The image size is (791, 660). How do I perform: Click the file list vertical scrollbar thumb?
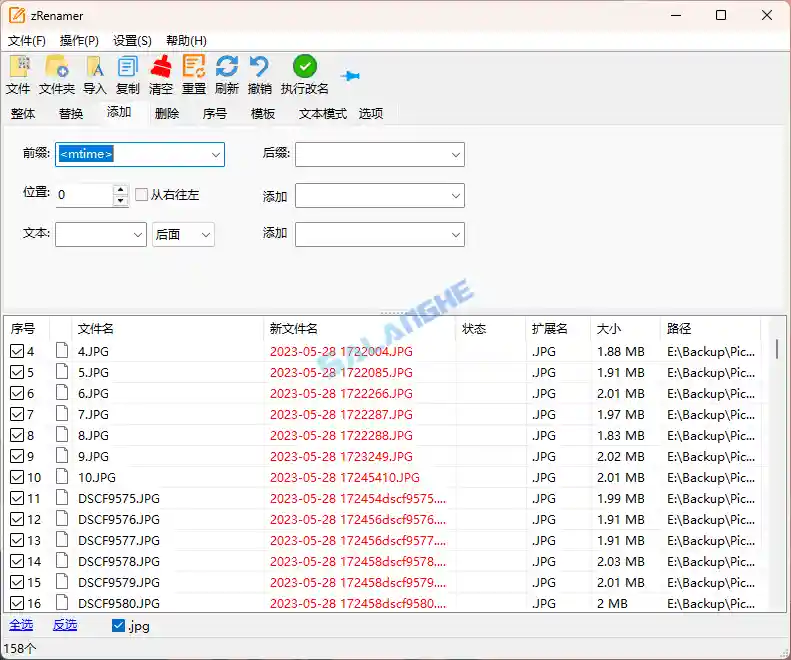pos(777,349)
